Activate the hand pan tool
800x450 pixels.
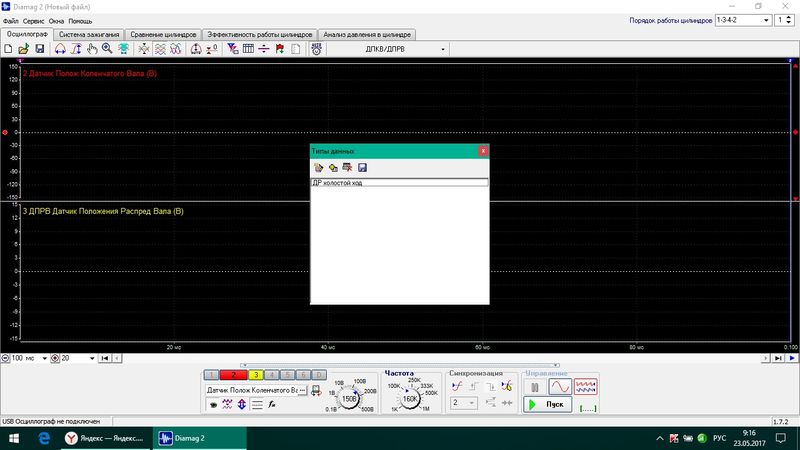(92, 49)
